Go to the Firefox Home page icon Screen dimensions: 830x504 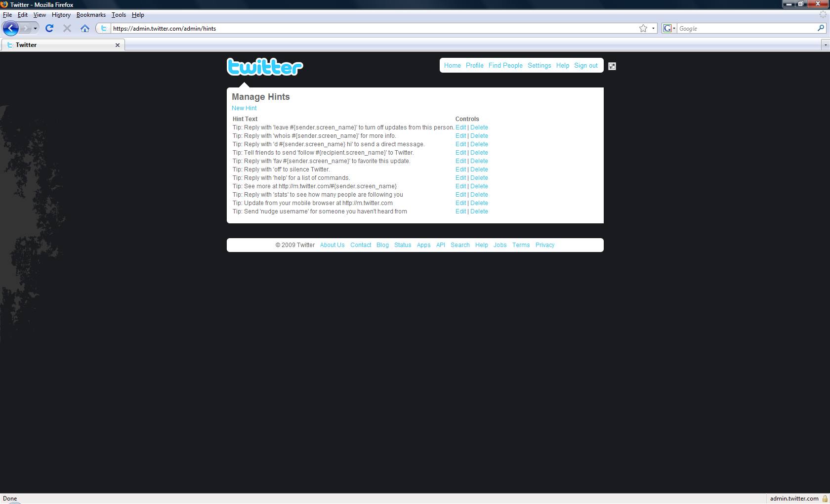(x=85, y=28)
